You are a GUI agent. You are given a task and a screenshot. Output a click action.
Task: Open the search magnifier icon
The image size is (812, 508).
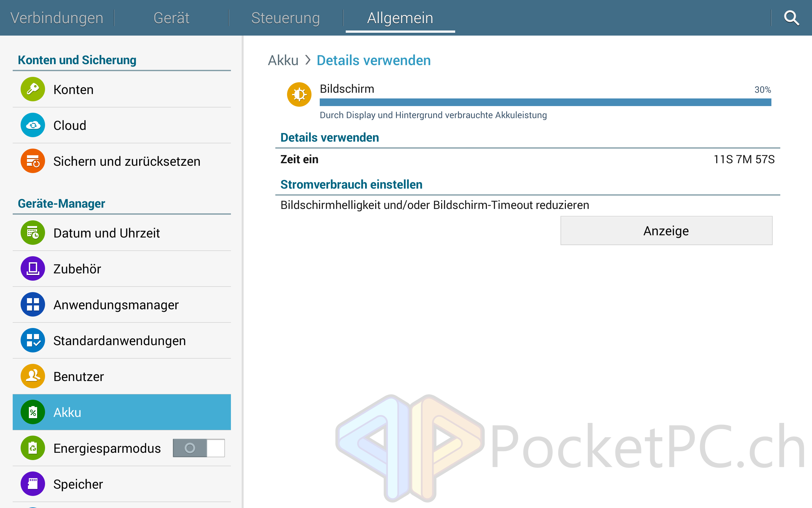[791, 18]
